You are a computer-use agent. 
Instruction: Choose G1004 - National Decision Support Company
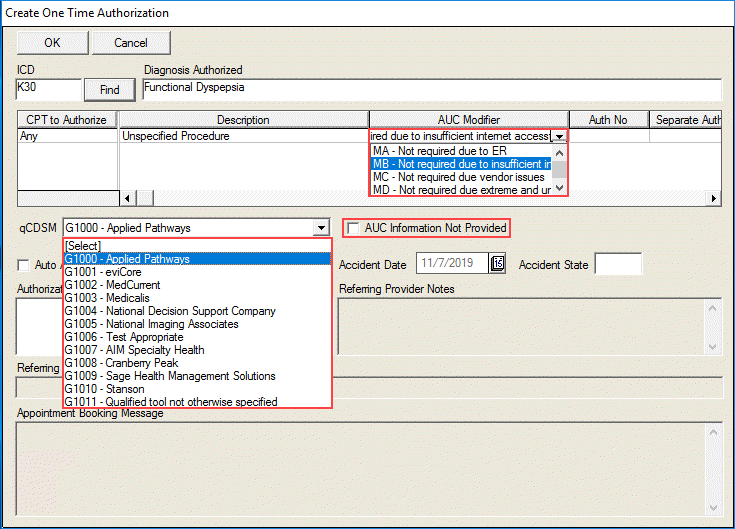point(169,311)
